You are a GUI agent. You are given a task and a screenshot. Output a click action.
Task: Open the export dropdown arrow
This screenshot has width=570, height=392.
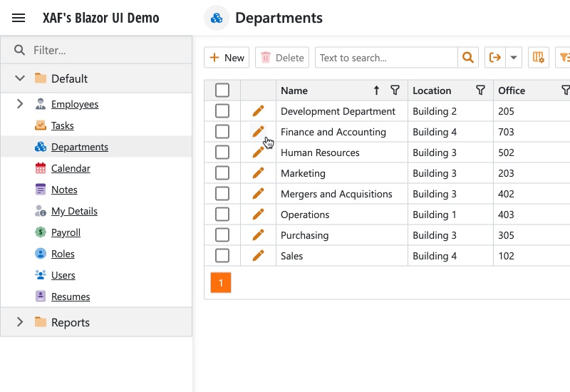click(514, 58)
